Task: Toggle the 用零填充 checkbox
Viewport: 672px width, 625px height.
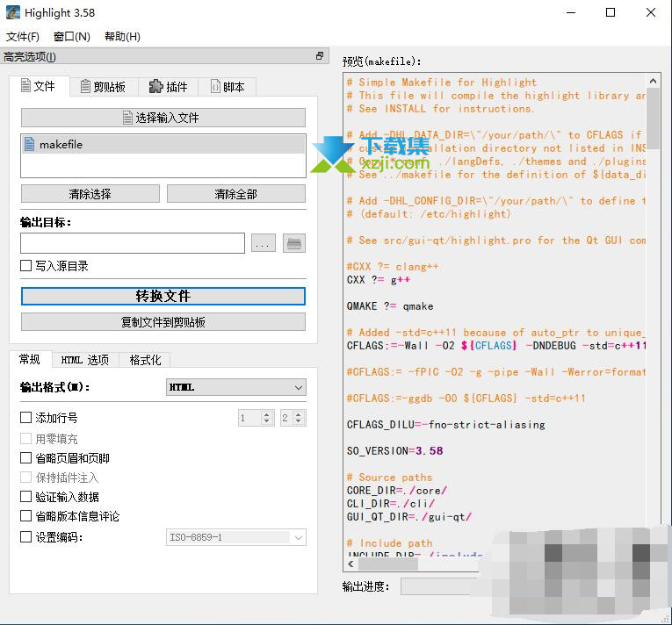Action: (x=26, y=439)
